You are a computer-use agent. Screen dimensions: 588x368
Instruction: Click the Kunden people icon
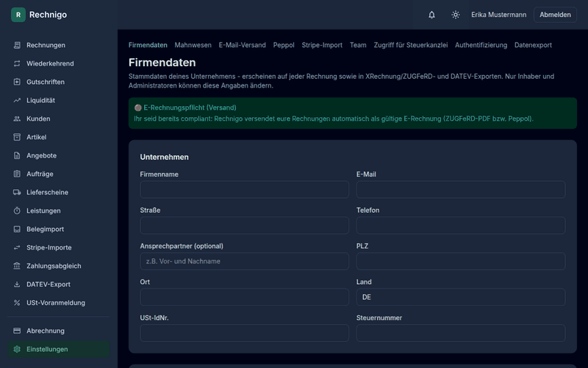coord(17,118)
